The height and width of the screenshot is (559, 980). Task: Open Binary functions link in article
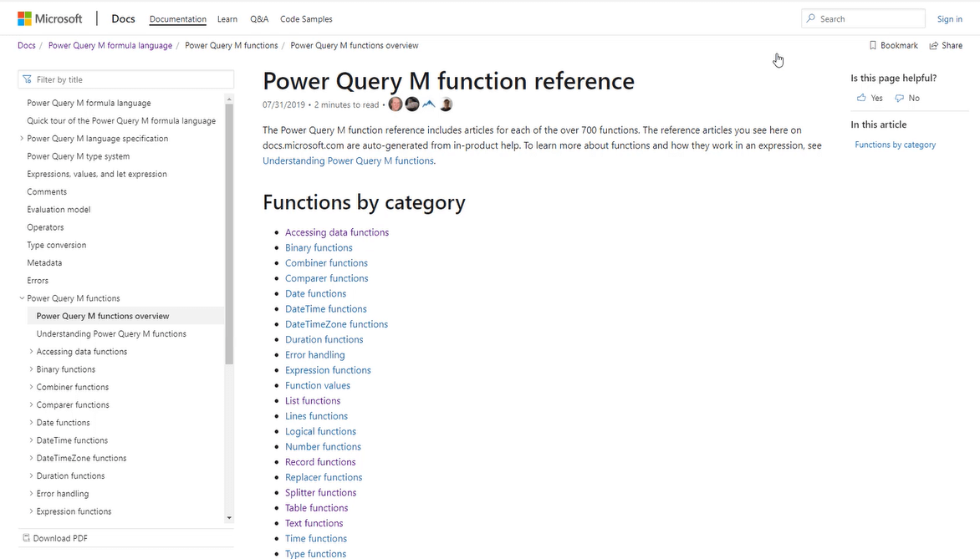pos(319,247)
